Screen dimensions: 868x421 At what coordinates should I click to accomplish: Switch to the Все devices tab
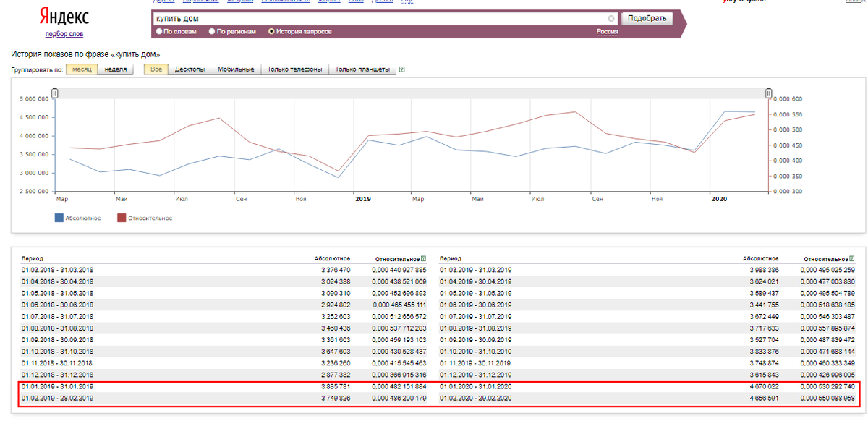156,69
